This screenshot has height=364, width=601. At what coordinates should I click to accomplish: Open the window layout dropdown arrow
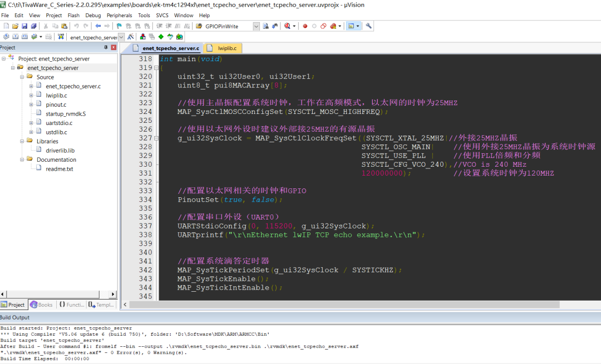[358, 26]
